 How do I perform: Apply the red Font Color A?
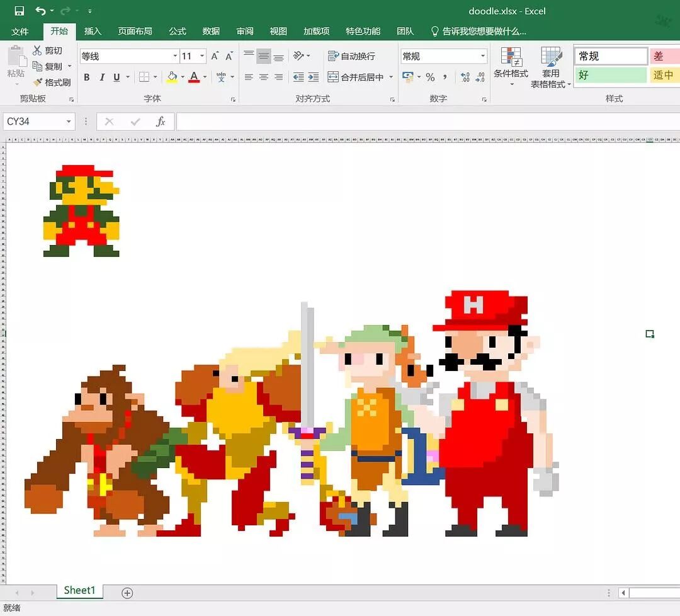195,77
